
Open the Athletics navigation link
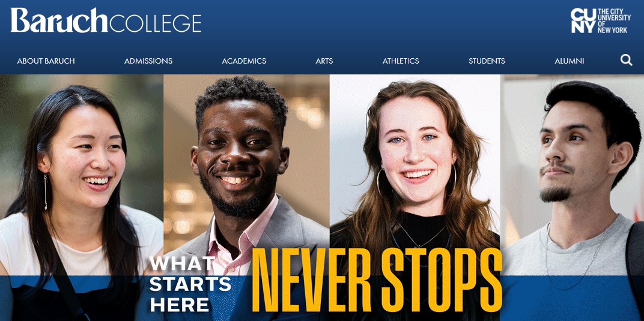(401, 61)
